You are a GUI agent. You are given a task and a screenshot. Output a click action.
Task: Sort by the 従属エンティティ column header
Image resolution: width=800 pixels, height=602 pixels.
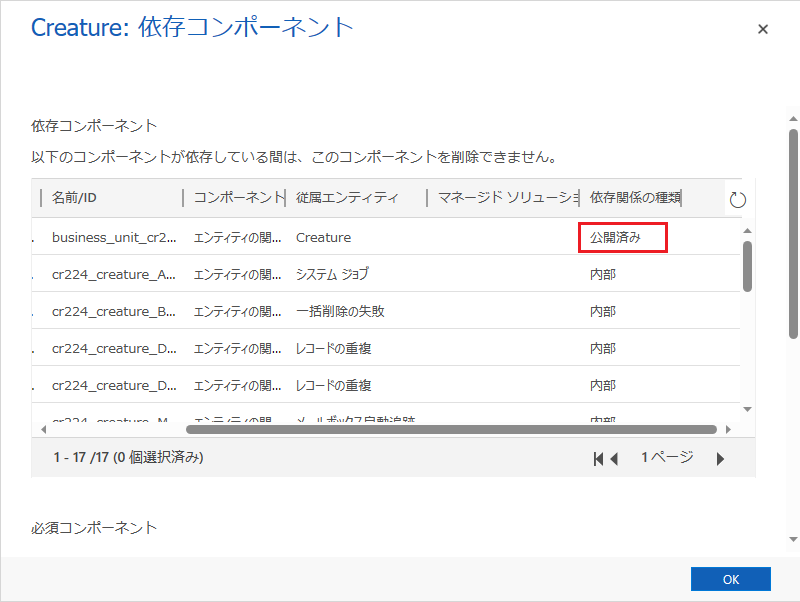(345, 198)
